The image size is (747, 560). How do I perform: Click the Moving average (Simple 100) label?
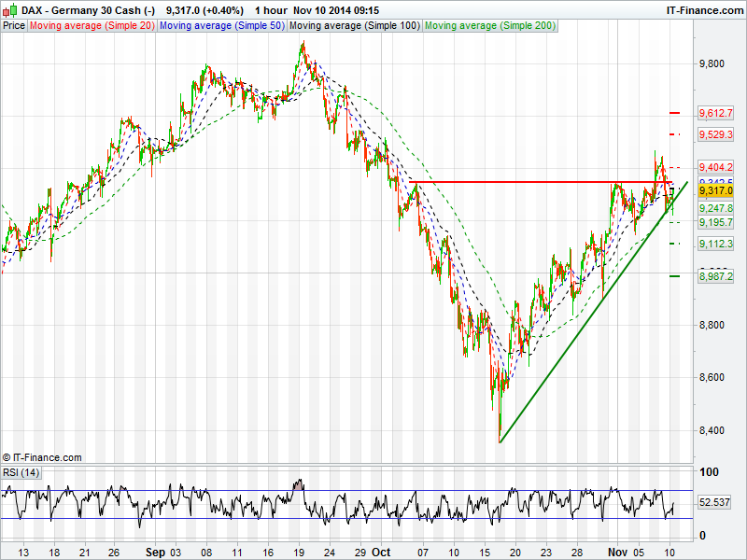click(354, 25)
